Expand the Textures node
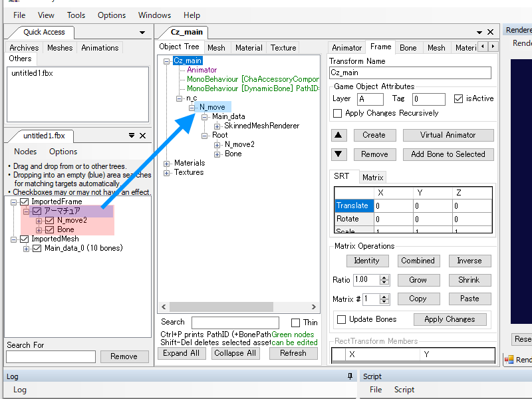 [x=166, y=173]
